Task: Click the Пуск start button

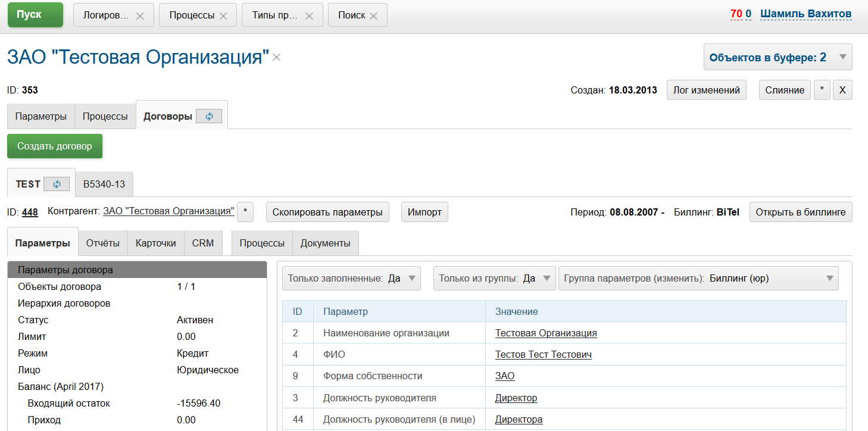Action: click(x=35, y=15)
